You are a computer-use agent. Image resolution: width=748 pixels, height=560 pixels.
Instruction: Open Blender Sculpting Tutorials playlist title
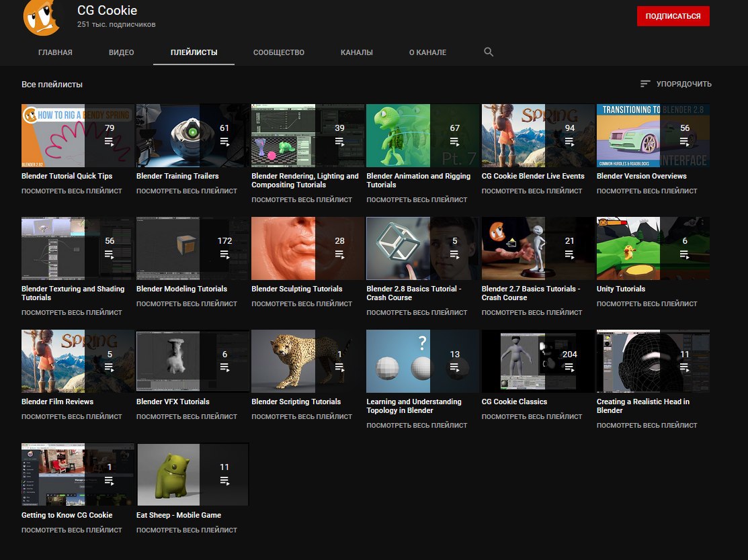click(297, 289)
